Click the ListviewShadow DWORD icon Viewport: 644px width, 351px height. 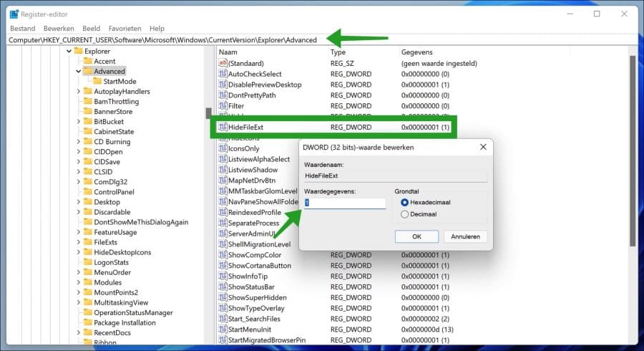pyautogui.click(x=223, y=170)
